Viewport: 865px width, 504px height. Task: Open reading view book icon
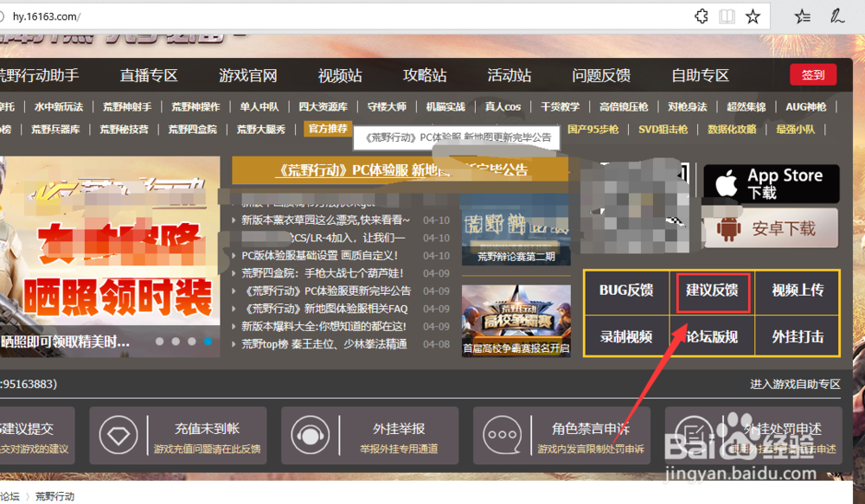point(727,16)
